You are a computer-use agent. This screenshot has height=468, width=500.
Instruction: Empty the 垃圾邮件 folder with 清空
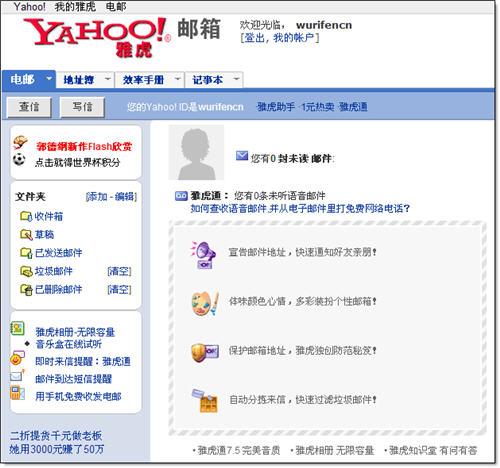pos(119,271)
